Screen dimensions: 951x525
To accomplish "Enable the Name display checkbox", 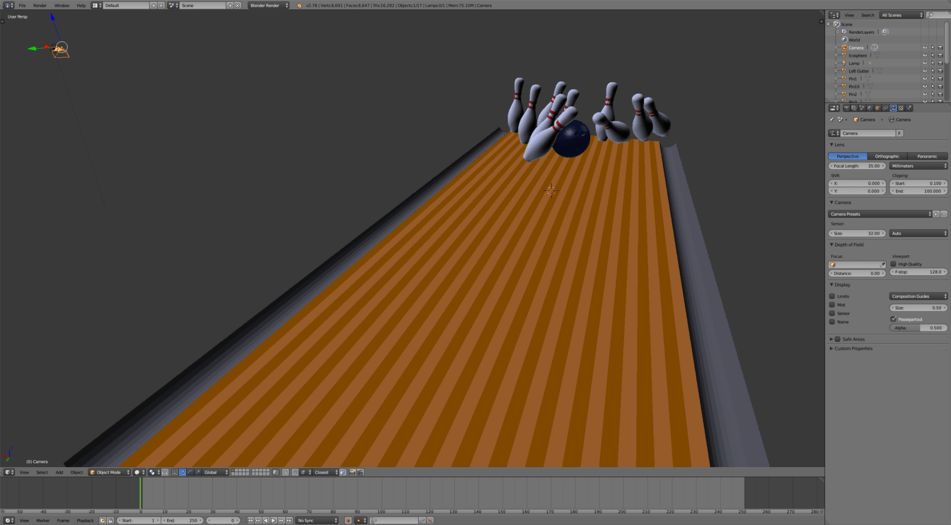I will [x=832, y=322].
